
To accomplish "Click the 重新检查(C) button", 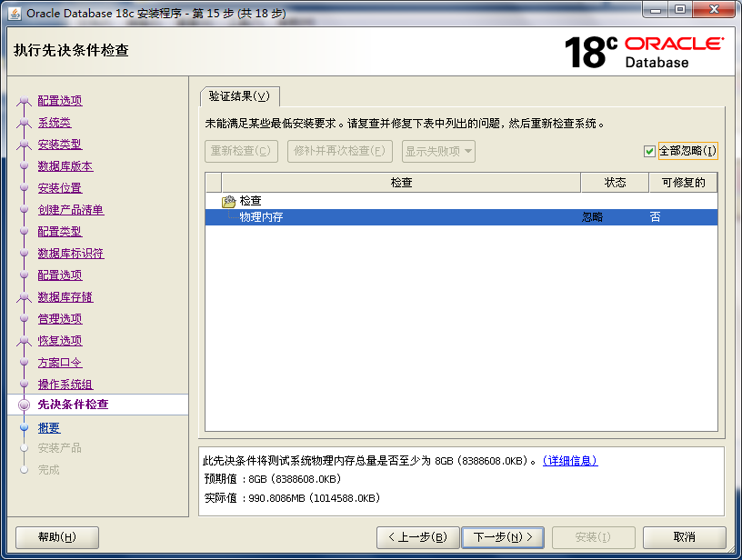I will (x=241, y=151).
